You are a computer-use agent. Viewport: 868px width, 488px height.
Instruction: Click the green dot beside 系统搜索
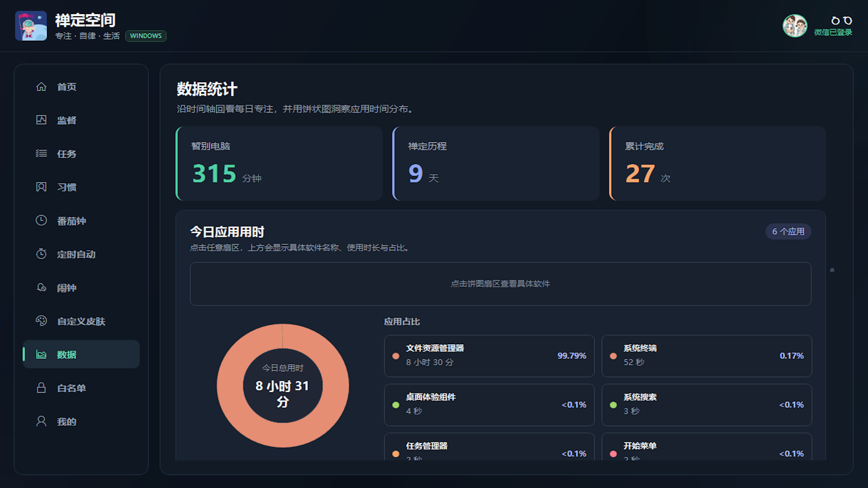pos(613,405)
